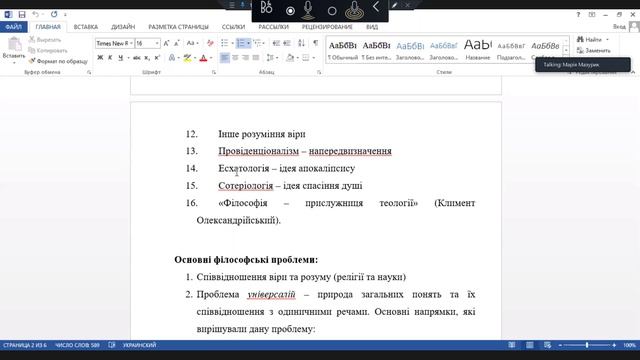Open the font size dropdown
The width and height of the screenshot is (640, 360).
pyautogui.click(x=157, y=43)
